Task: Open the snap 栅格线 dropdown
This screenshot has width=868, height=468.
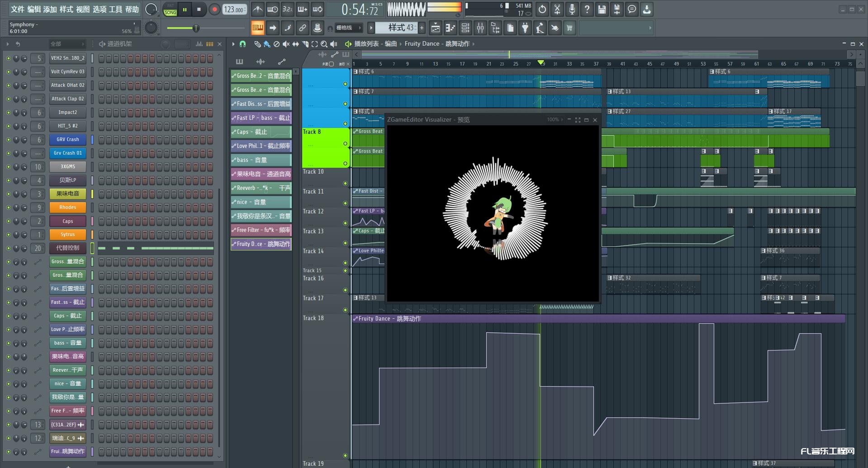Action: (348, 28)
